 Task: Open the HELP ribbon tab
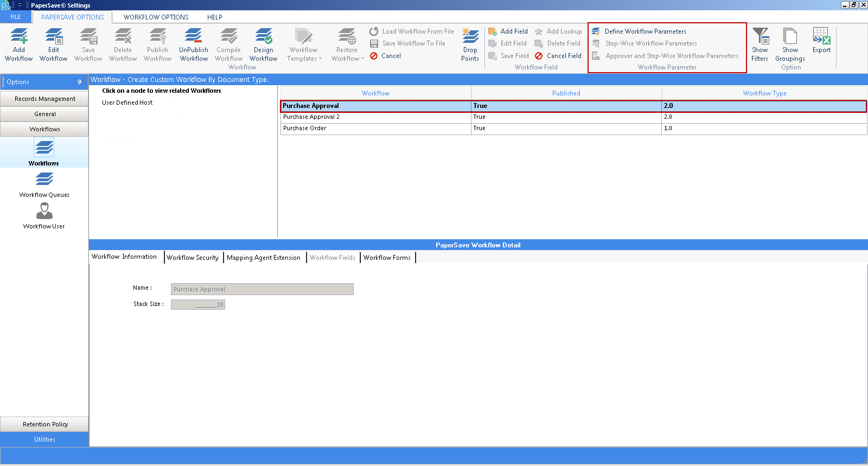pyautogui.click(x=214, y=17)
